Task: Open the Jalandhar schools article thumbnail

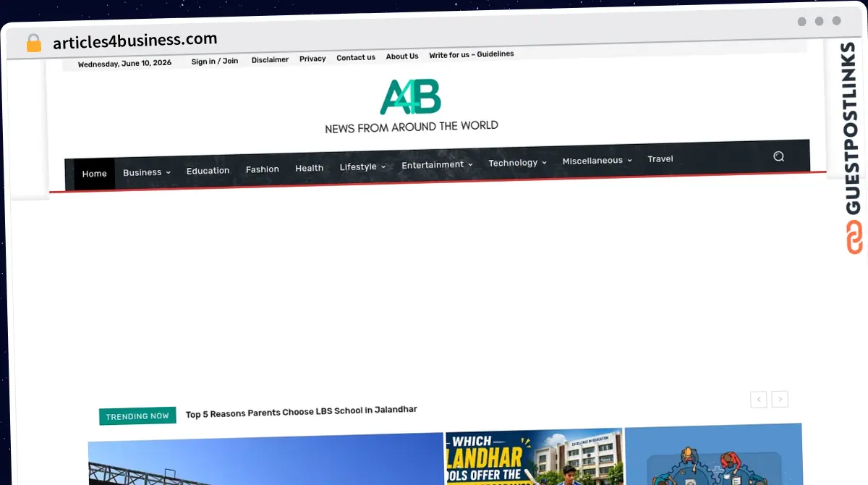Action: [534, 456]
